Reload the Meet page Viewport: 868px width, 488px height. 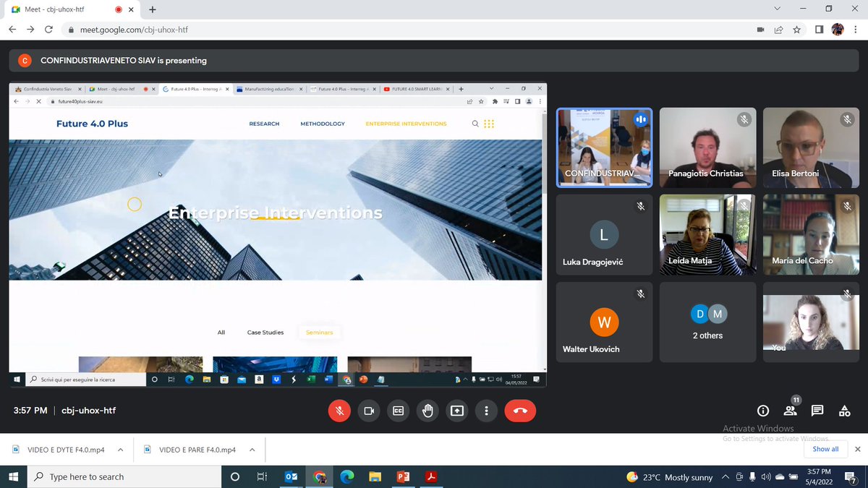48,30
